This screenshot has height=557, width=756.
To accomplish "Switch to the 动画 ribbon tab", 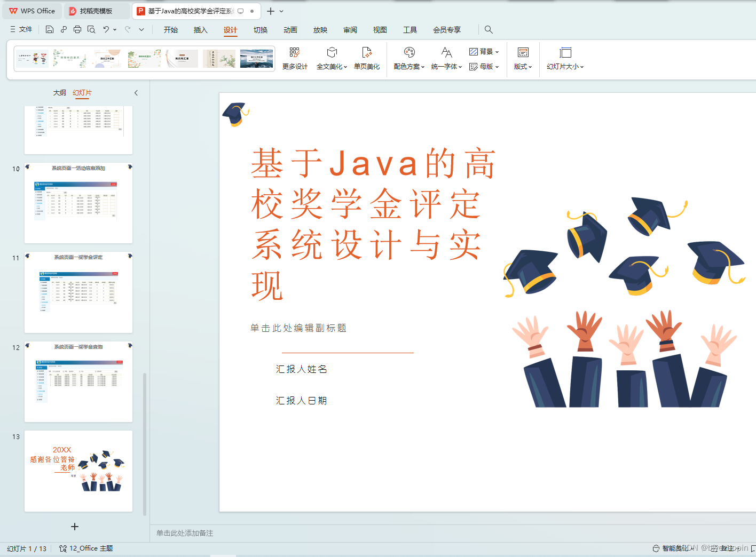I will tap(290, 30).
